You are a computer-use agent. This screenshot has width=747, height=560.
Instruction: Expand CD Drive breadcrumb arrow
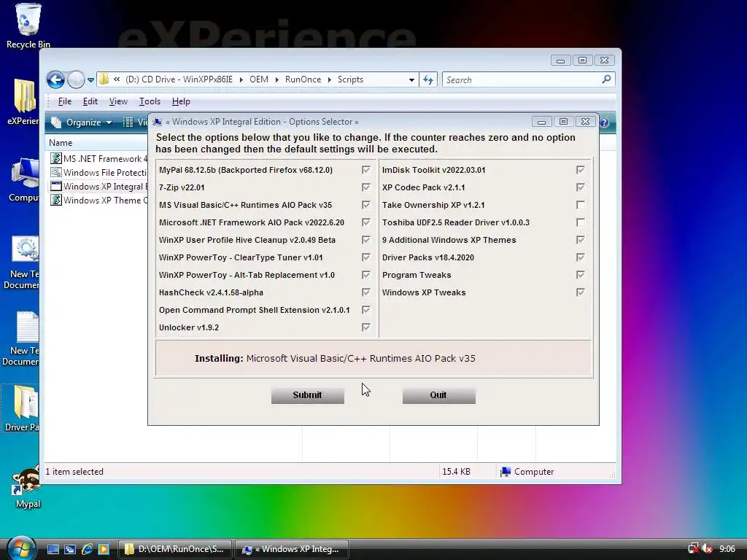coord(241,79)
